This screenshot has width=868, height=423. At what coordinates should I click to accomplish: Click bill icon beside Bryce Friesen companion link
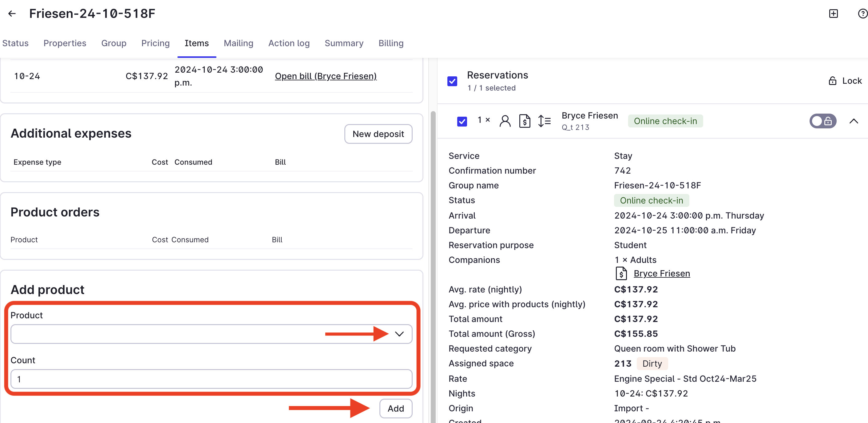(621, 274)
